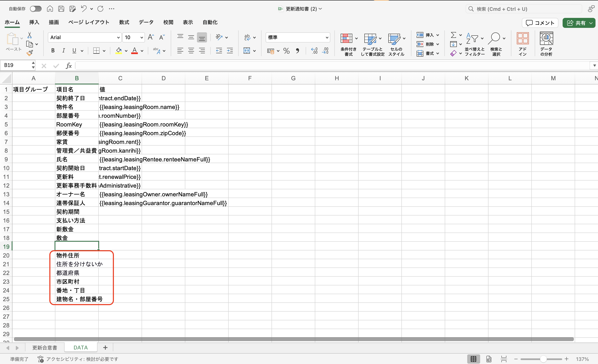Decrease font size with the small A icon
The image size is (598, 364).
[162, 37]
